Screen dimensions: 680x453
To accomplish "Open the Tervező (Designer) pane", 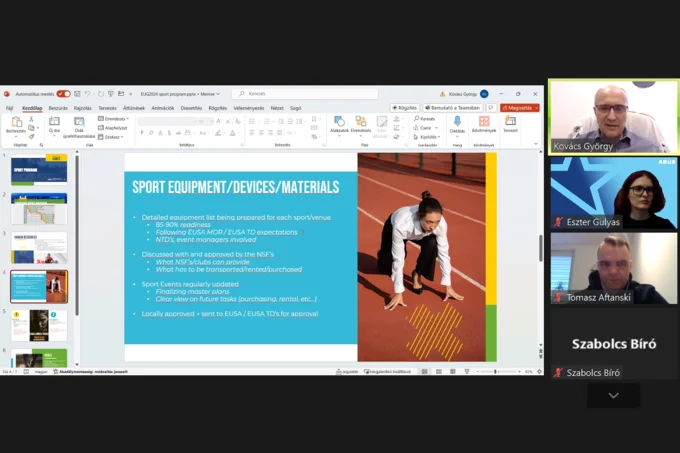I will (x=510, y=122).
